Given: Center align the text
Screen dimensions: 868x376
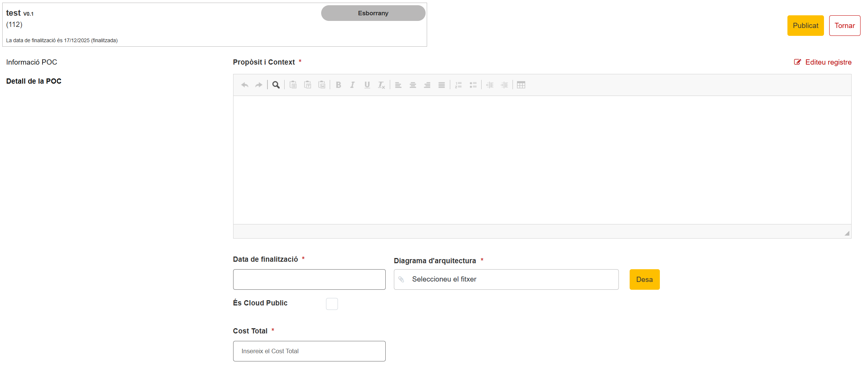Looking at the screenshot, I should coord(413,85).
